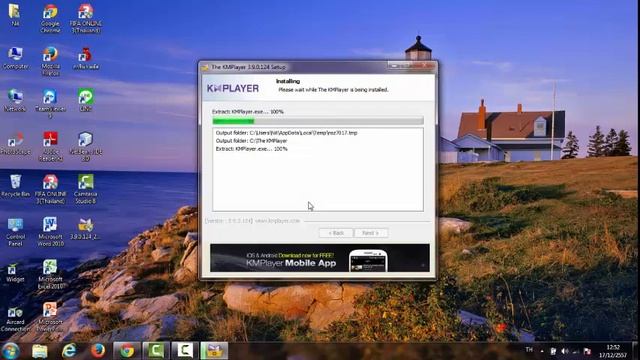Screen dimensions: 640x360
Task: Click the Next button in KMPlayer Setup
Action: pos(371,233)
